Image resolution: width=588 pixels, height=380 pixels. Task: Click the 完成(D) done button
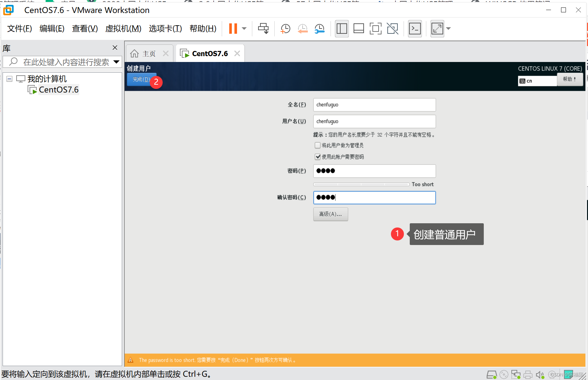pyautogui.click(x=141, y=80)
